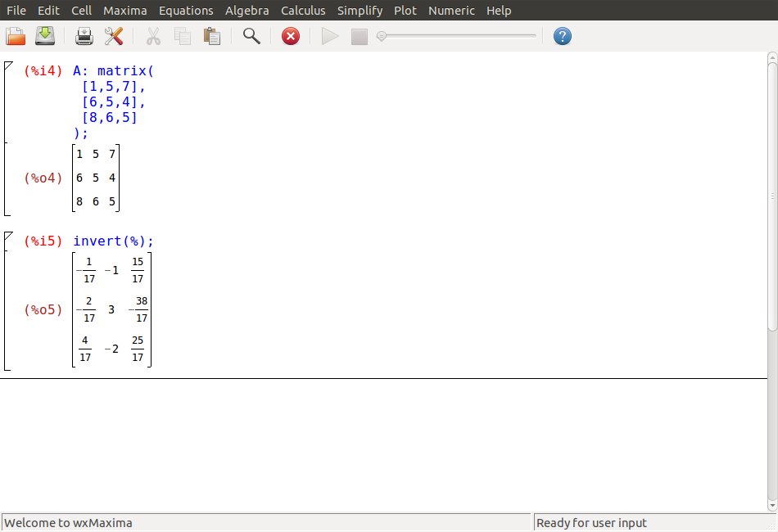Click the Open file toolbar icon
778x532 pixels.
tap(16, 36)
